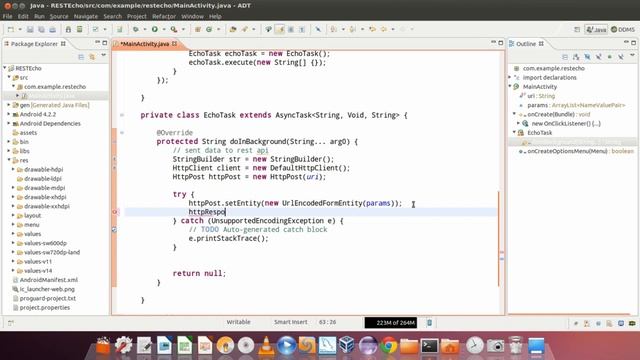Toggle Hide Non-Public Members green dot
This screenshot has height=360, width=640.
tap(610, 57)
